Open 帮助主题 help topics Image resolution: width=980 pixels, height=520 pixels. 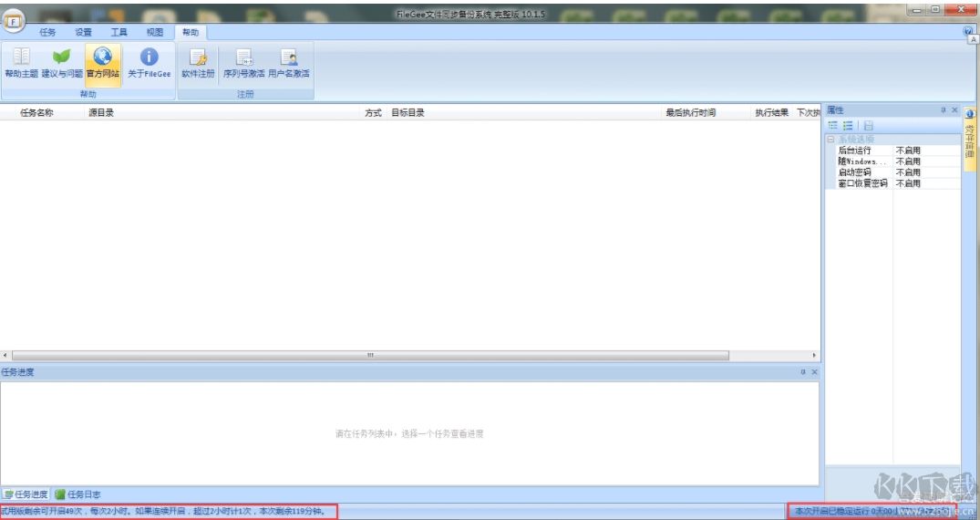(x=21, y=63)
